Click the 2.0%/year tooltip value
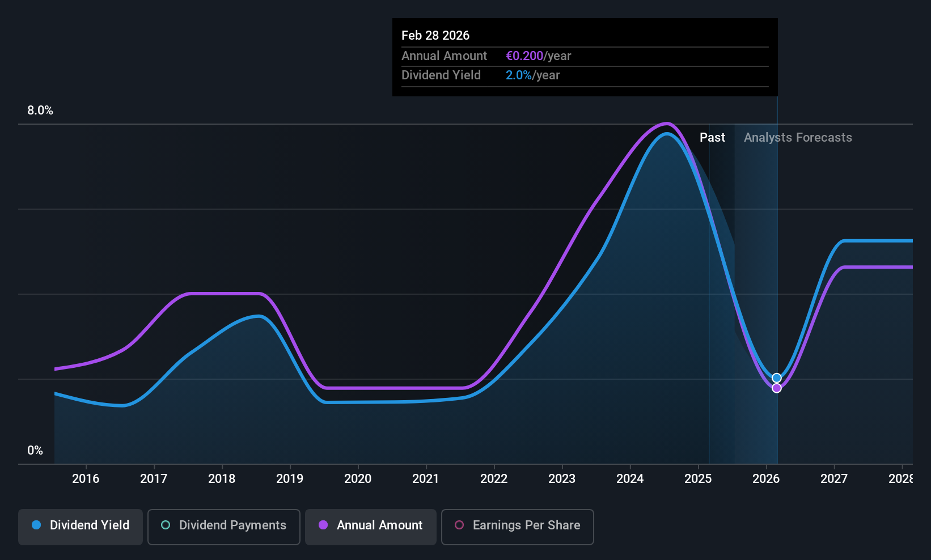This screenshot has height=560, width=931. pos(532,75)
